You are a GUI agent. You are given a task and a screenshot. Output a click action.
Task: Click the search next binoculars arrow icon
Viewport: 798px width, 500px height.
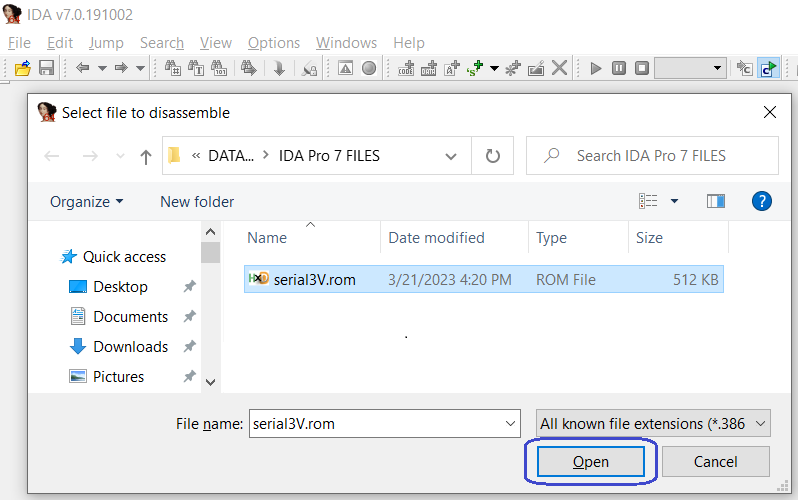click(249, 68)
